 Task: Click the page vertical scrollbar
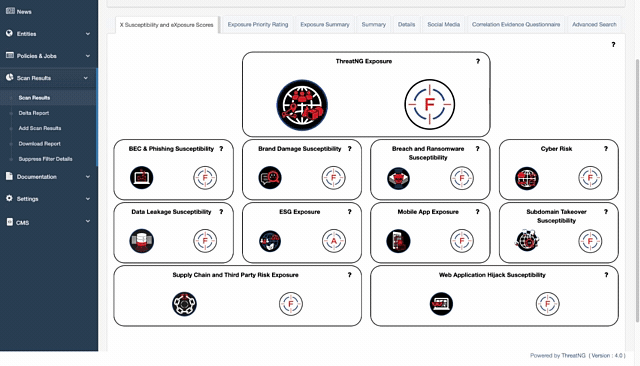[638, 190]
